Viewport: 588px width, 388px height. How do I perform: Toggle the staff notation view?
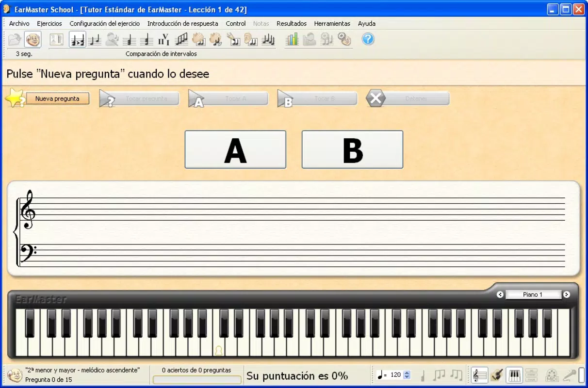click(480, 375)
